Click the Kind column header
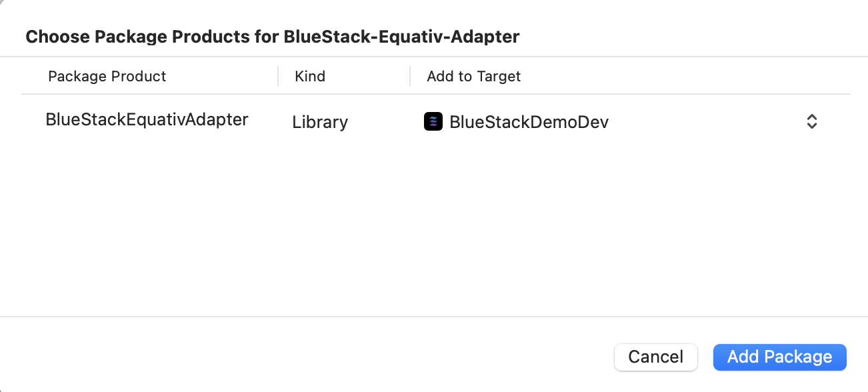This screenshot has height=392, width=868. pos(310,76)
